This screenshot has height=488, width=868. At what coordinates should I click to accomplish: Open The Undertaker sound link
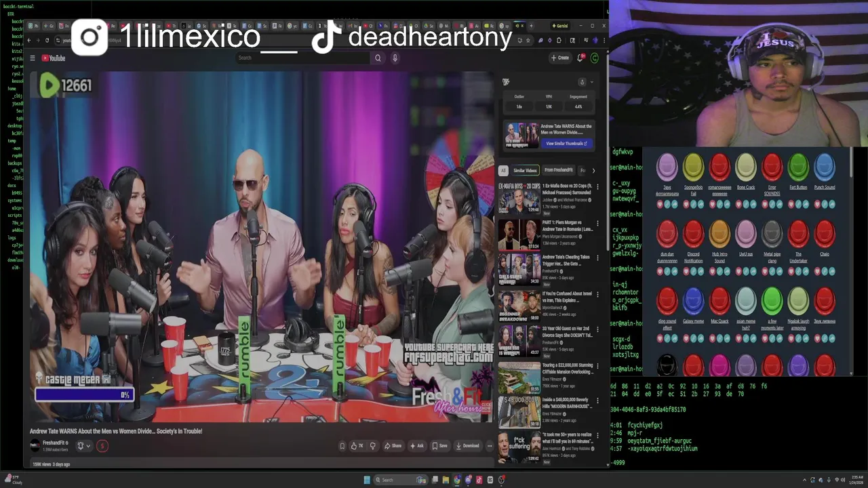click(798, 258)
